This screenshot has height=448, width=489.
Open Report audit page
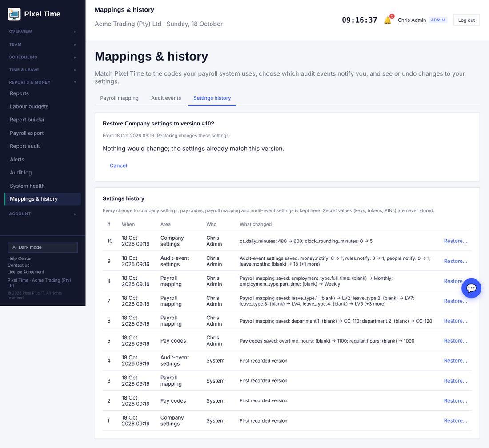click(x=43, y=146)
